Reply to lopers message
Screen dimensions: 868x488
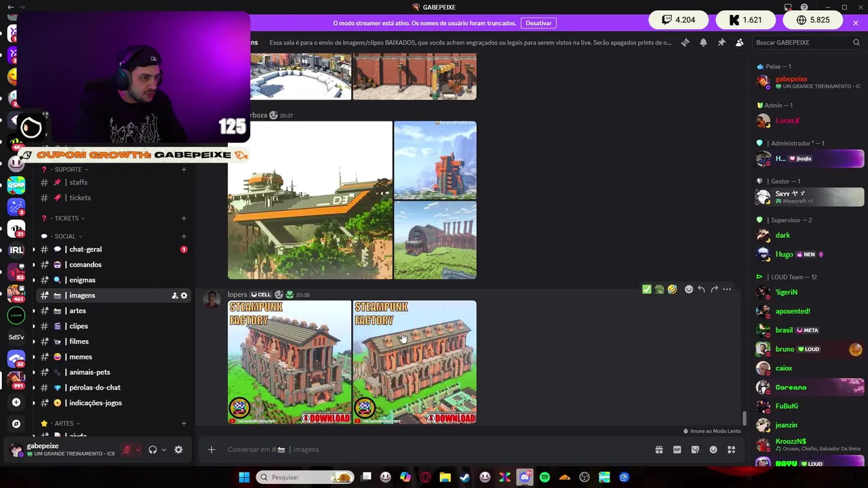pos(701,289)
